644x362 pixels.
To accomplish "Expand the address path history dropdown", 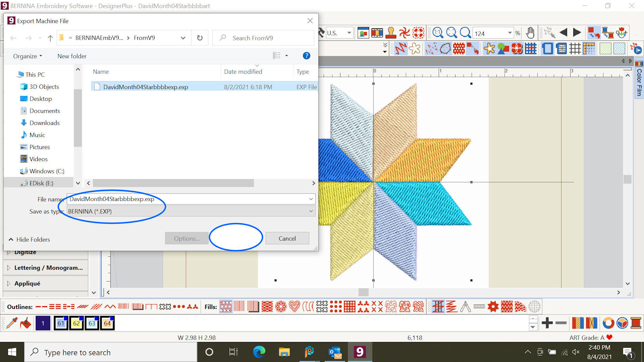I will point(183,38).
